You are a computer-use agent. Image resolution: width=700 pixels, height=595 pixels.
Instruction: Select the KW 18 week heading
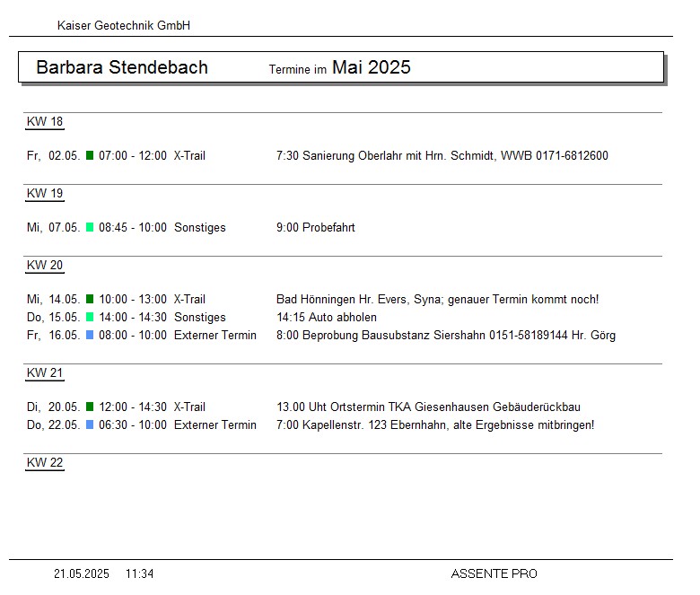(x=45, y=122)
